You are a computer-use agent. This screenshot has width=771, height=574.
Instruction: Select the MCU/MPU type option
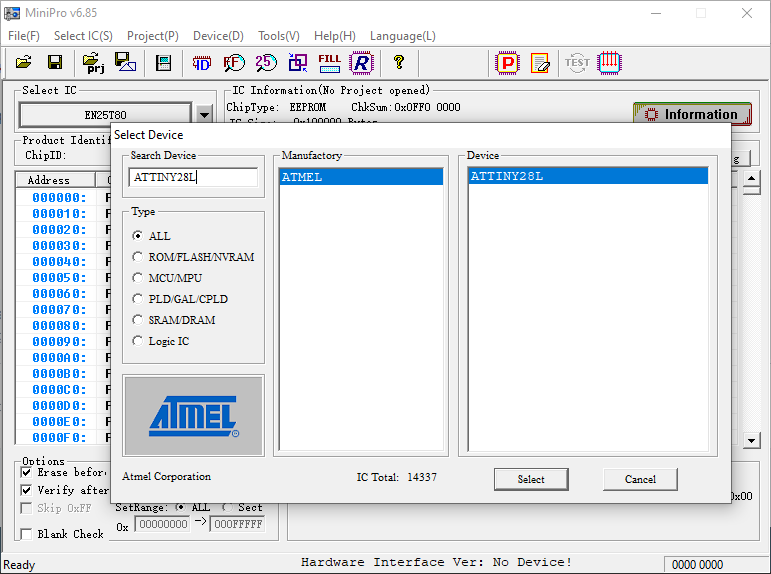(138, 278)
